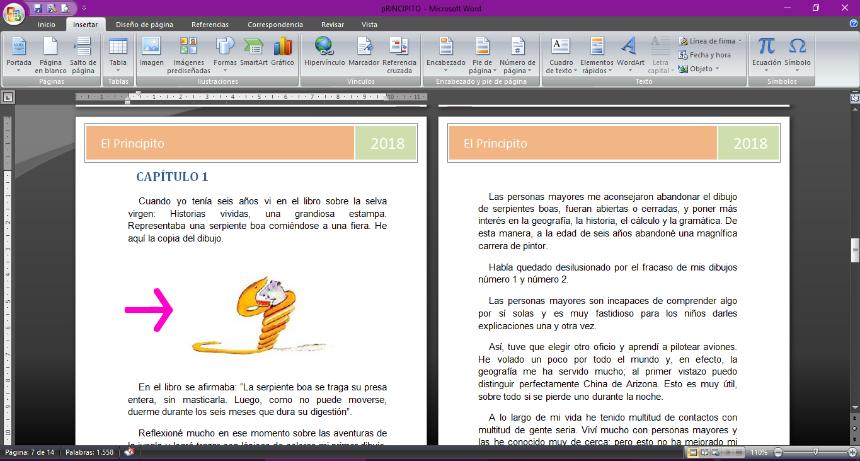The width and height of the screenshot is (860, 461).
Task: Switch to Print Layout view
Action: point(693,453)
